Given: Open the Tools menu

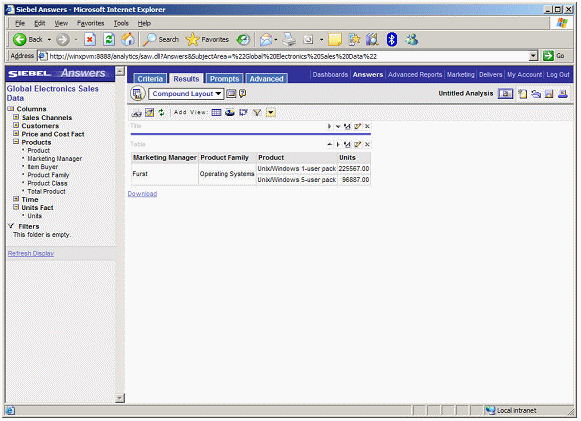Looking at the screenshot, I should pyautogui.click(x=121, y=23).
